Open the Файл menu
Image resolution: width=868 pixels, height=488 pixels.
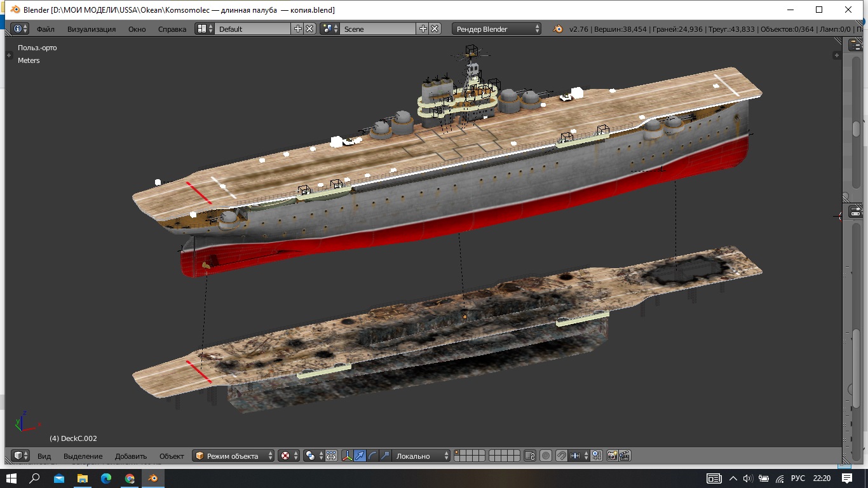[x=45, y=29]
